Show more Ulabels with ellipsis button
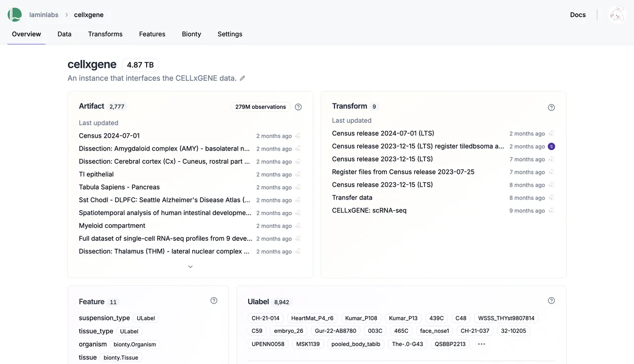Image resolution: width=634 pixels, height=364 pixels. 481,344
